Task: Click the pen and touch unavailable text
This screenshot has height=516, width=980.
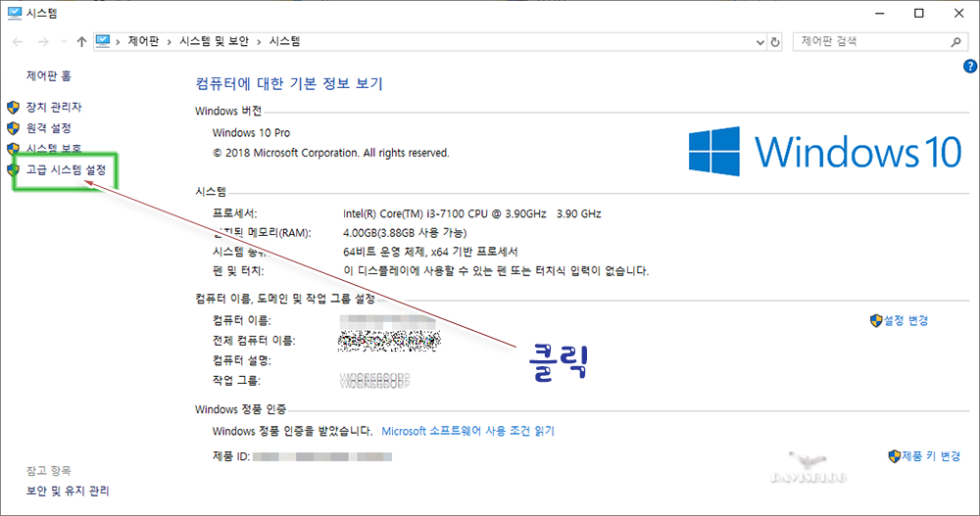Action: (x=496, y=271)
